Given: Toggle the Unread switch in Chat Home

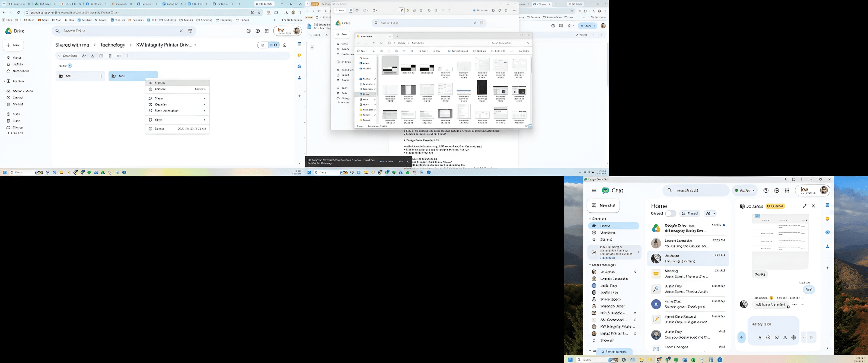Looking at the screenshot, I should click(670, 213).
